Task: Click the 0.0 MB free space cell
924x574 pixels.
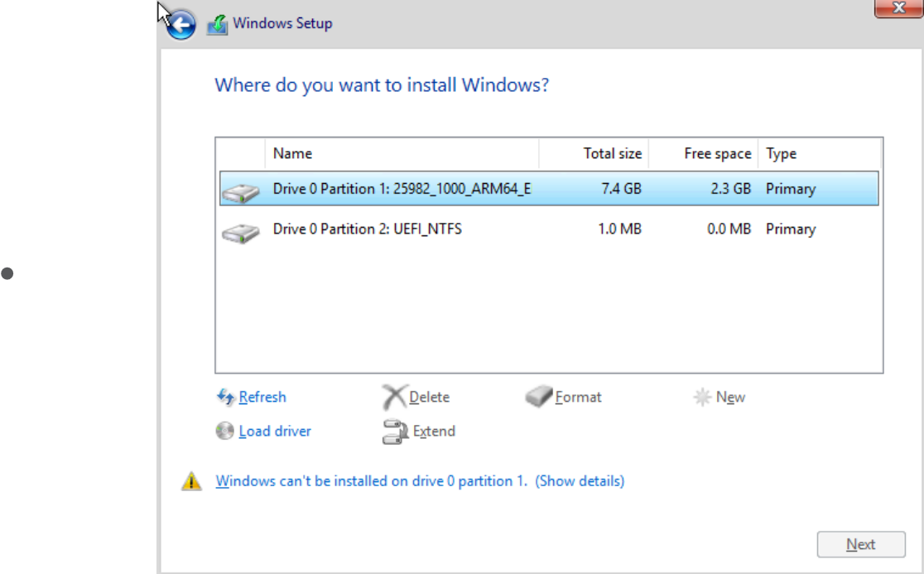Action: (729, 229)
